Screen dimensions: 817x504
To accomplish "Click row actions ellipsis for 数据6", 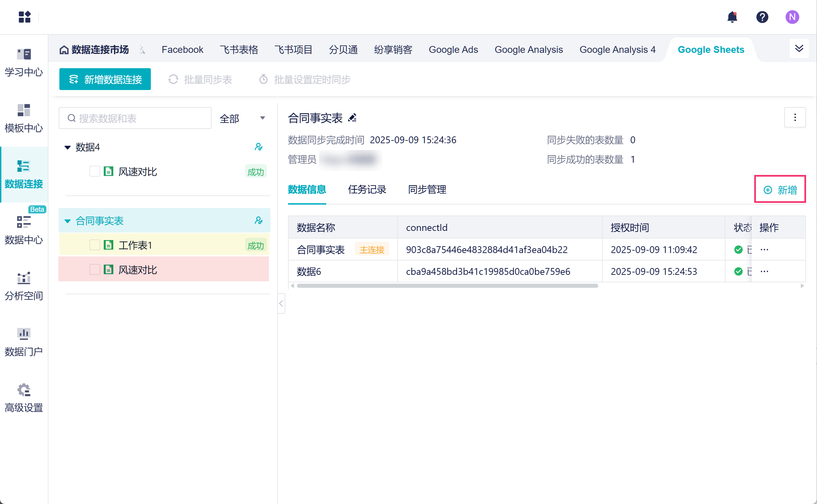I will (764, 271).
